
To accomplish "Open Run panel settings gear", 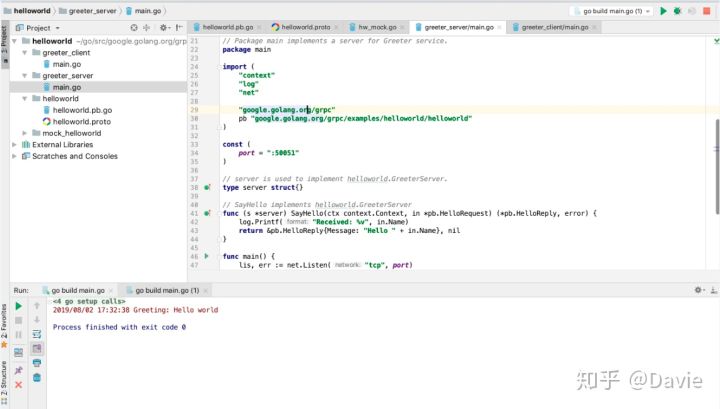I will (699, 290).
